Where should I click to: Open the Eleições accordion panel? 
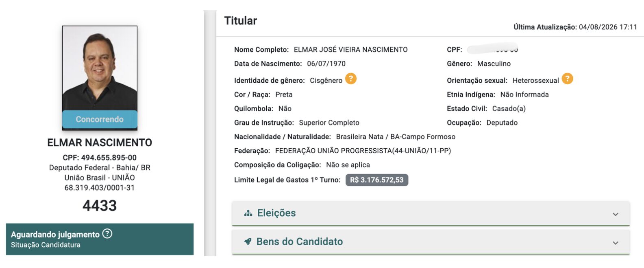click(431, 213)
